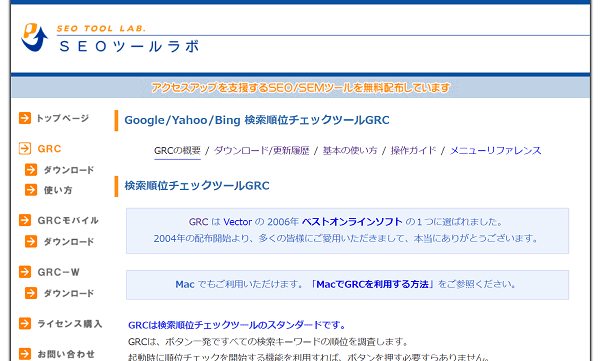The height and width of the screenshot is (361, 600).
Task: Click the arrow icon beside GRC
Action: [25, 149]
